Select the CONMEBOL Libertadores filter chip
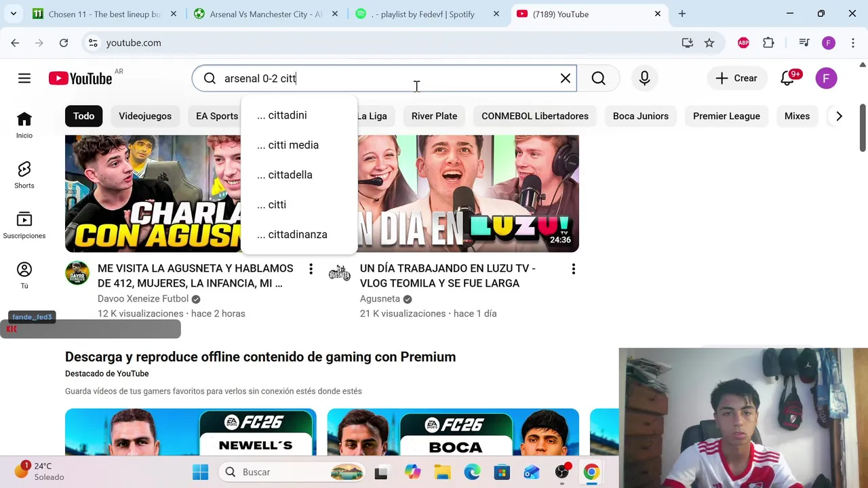The width and height of the screenshot is (868, 488). click(535, 116)
